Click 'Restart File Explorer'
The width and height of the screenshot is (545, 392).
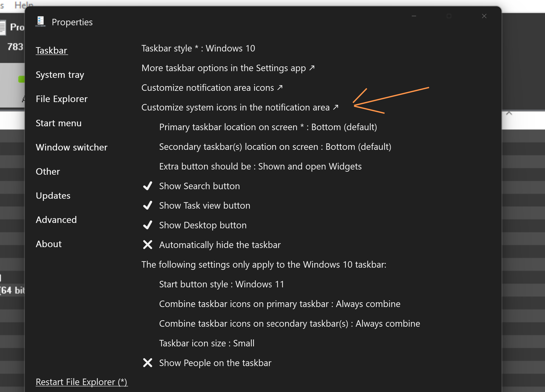[82, 382]
